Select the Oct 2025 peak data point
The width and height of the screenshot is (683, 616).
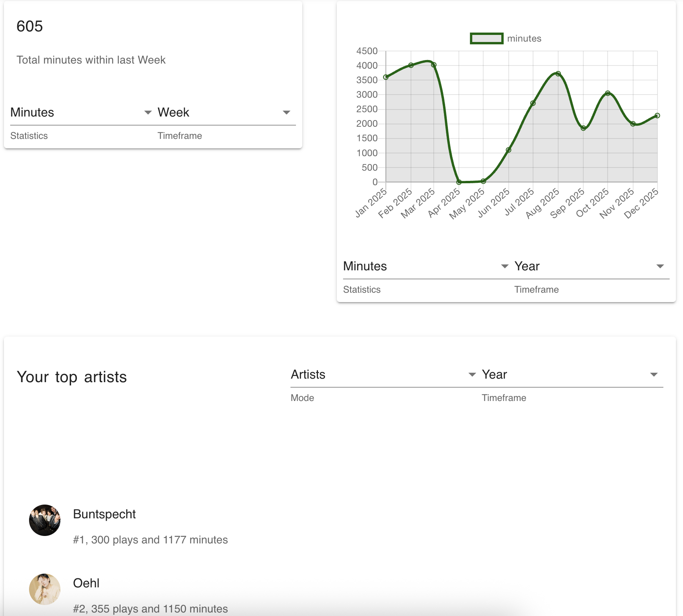coord(608,93)
